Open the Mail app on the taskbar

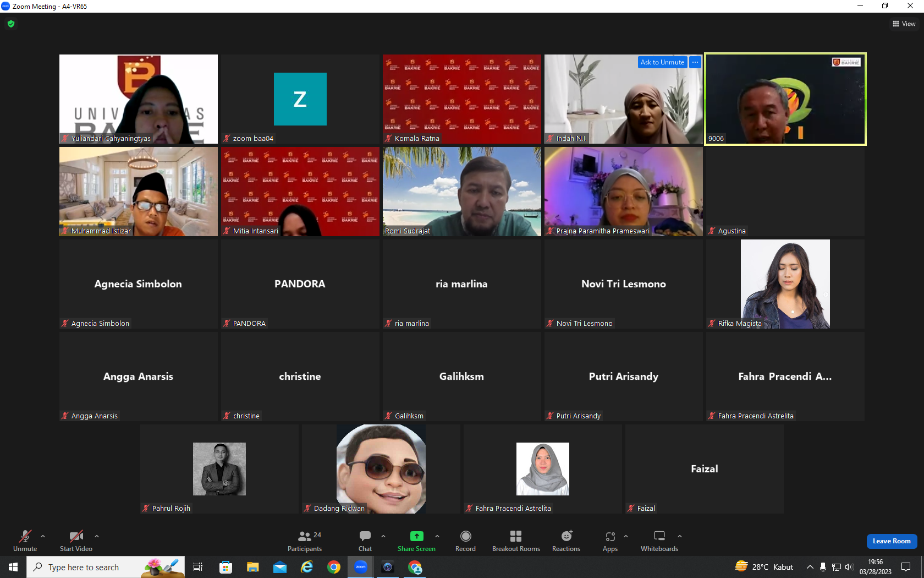pos(280,567)
